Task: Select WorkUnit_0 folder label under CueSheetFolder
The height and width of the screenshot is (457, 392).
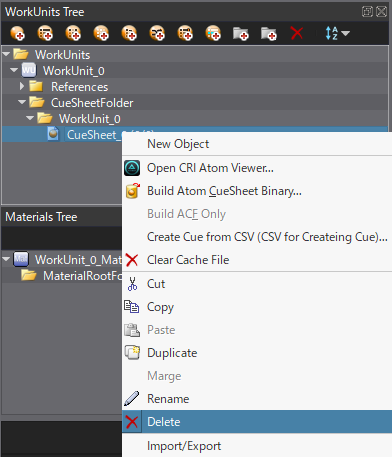Action: tap(90, 119)
